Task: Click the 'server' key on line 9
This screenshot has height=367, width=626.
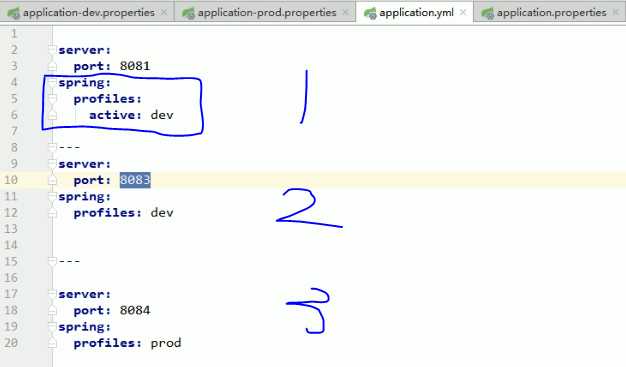Action: pos(81,164)
